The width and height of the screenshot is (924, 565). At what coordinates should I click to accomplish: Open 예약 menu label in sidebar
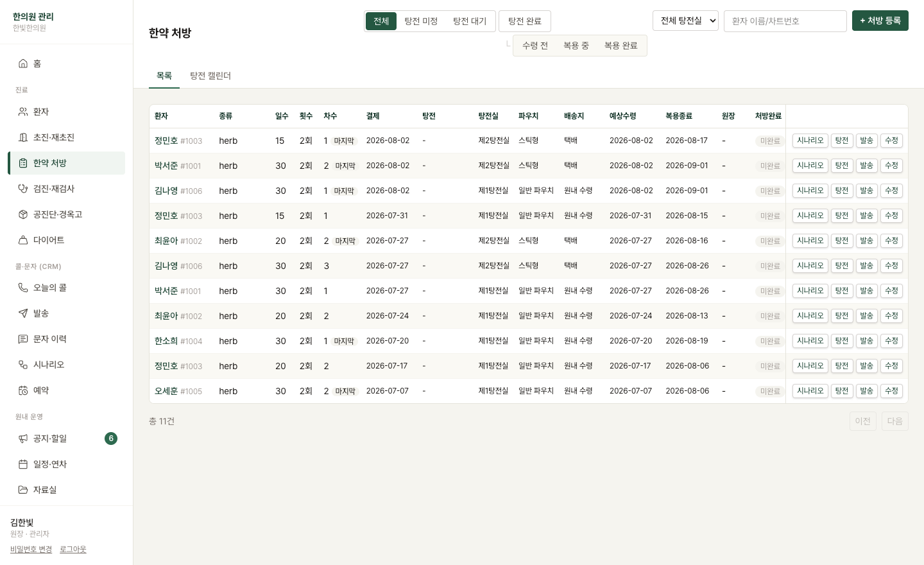click(x=41, y=390)
